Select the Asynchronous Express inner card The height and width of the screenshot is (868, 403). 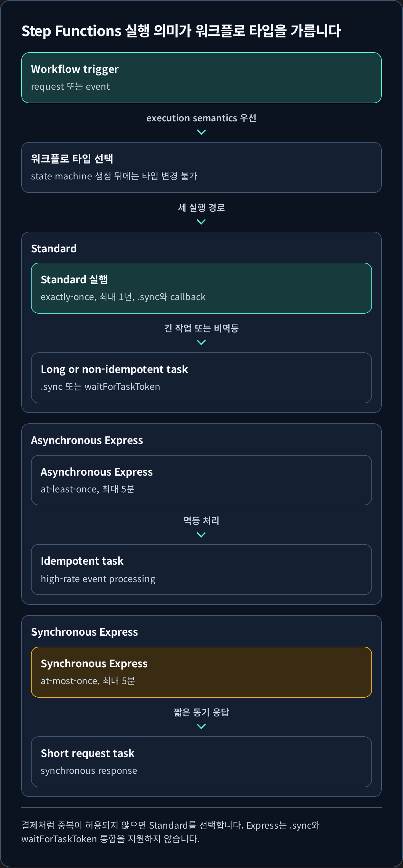coord(201,480)
